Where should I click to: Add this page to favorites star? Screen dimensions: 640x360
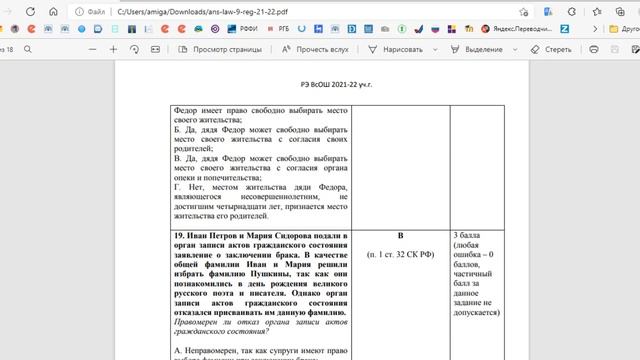[524, 12]
